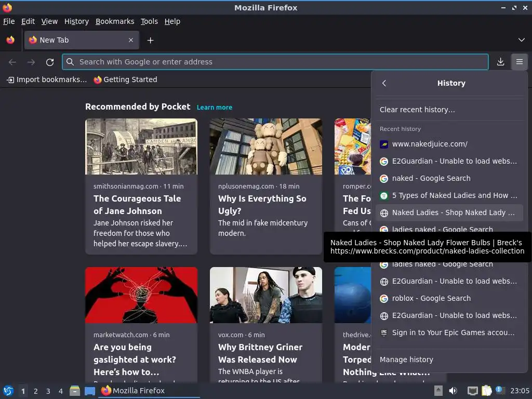Click the notification update tray icon
The width and height of the screenshot is (532, 399).
[499, 390]
